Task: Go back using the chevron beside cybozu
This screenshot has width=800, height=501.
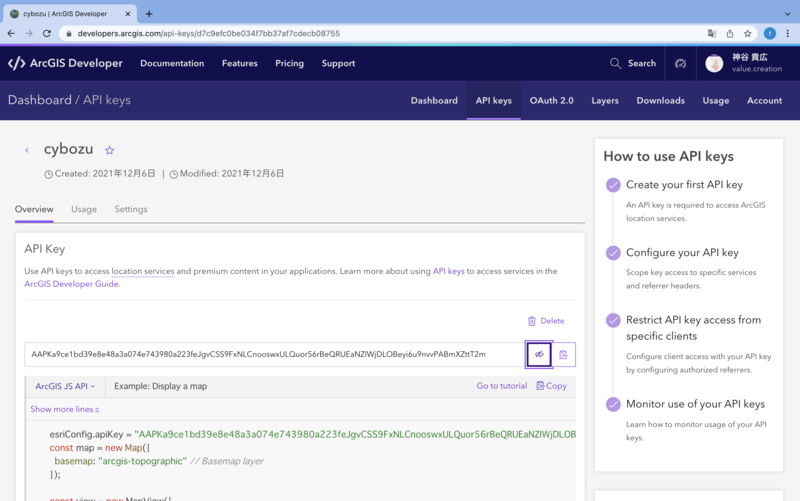Action: (x=27, y=150)
